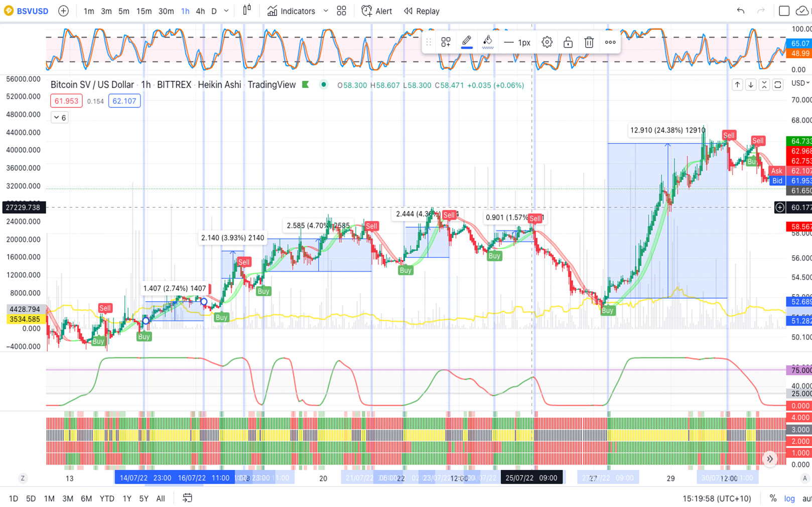Select the 15m timeframe

click(x=144, y=11)
